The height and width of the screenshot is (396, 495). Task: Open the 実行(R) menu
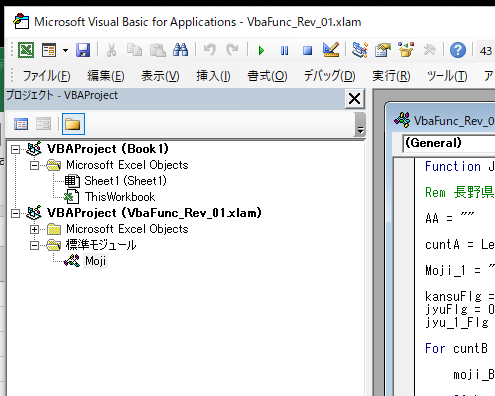click(391, 76)
